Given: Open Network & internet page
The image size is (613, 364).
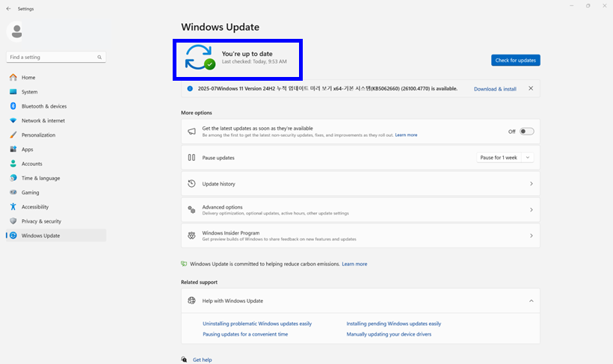Looking at the screenshot, I should 43,120.
